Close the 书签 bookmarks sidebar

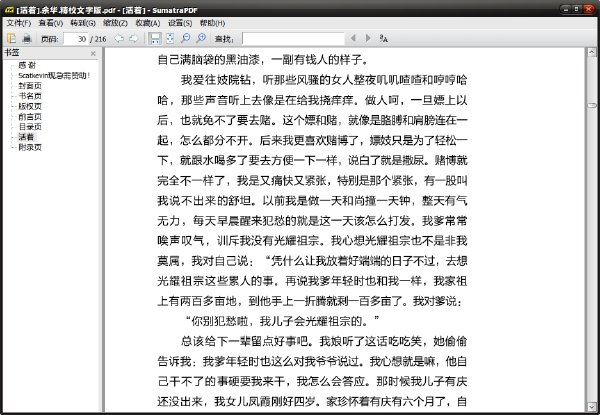click(x=93, y=54)
